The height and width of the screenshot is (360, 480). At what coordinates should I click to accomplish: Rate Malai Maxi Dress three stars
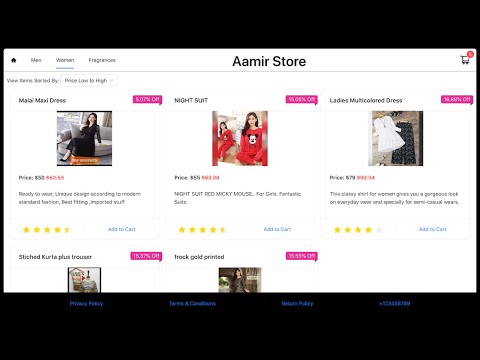[47, 229]
